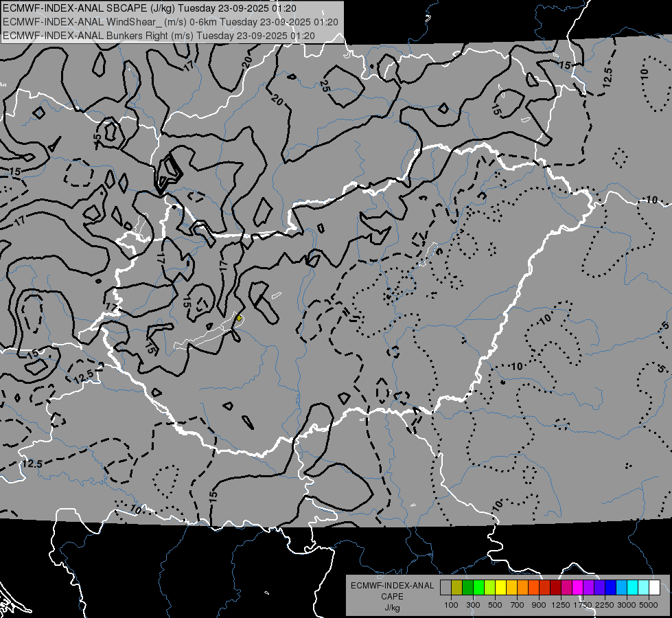Select the pure yellow legend swatch
The image size is (672, 618).
tap(500, 588)
